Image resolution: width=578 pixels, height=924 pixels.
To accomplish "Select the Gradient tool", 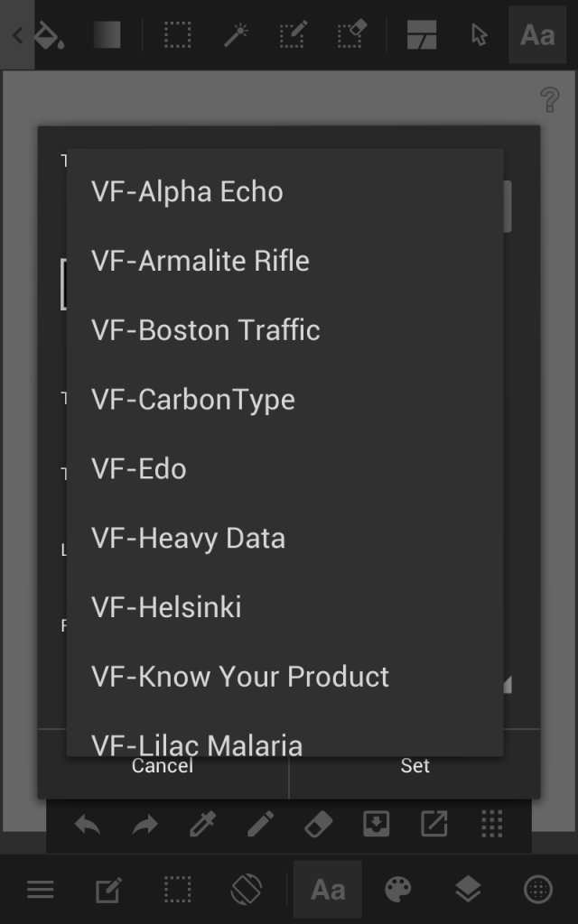I will coord(107,35).
